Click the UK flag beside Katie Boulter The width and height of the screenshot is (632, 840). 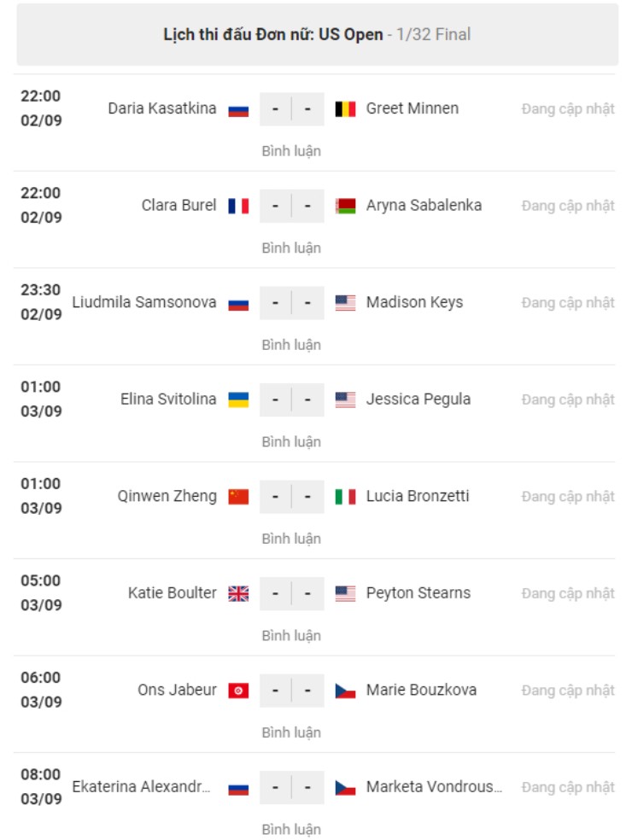point(238,593)
